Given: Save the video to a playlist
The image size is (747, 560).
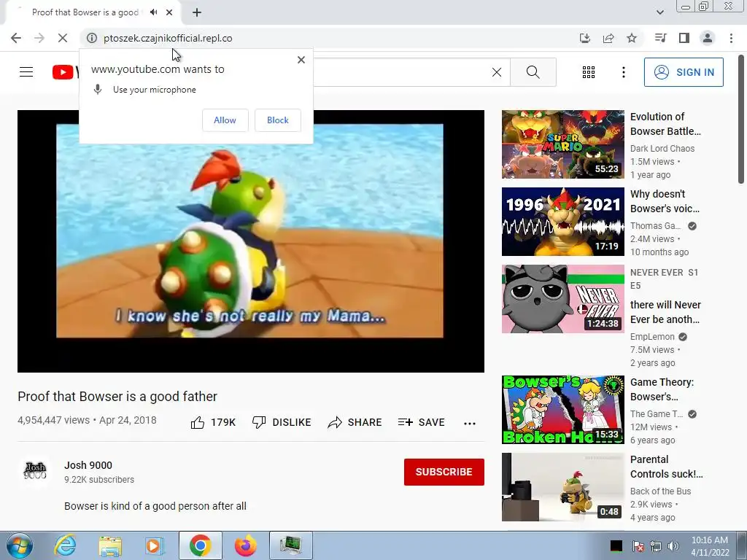Looking at the screenshot, I should point(421,422).
